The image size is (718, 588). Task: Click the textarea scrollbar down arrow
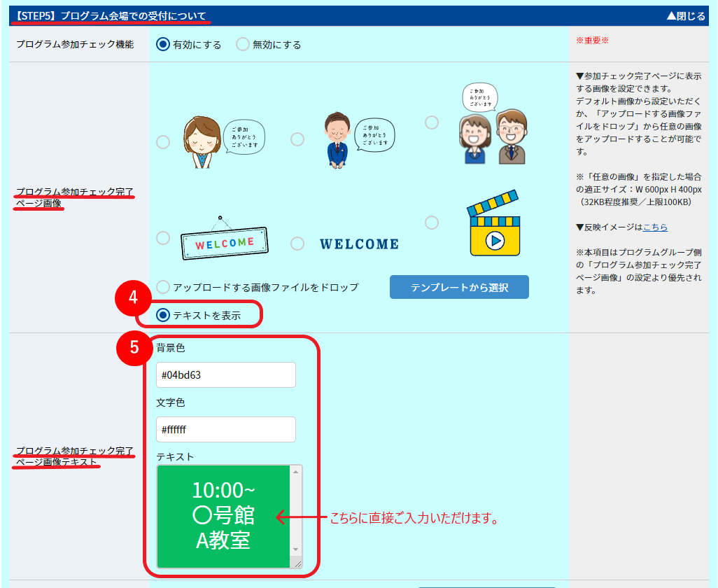pos(296,549)
